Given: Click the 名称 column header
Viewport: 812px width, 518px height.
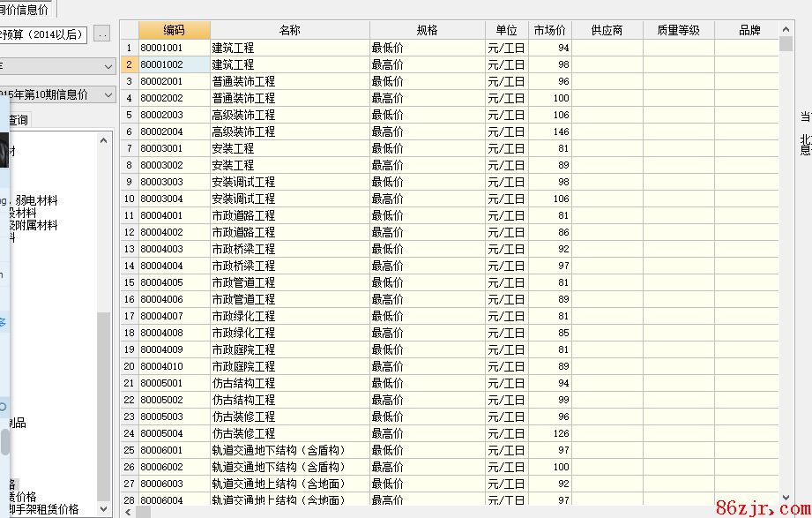Looking at the screenshot, I should (289, 30).
